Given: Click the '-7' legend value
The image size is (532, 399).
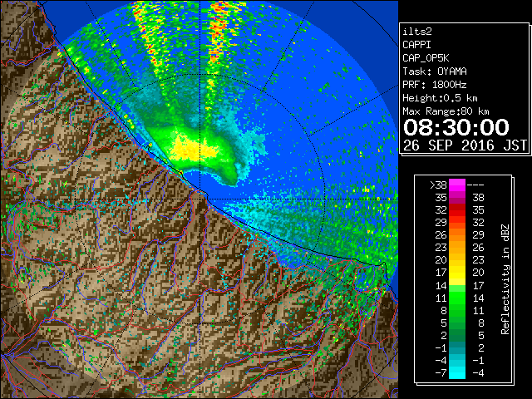Looking at the screenshot, I should (441, 373).
